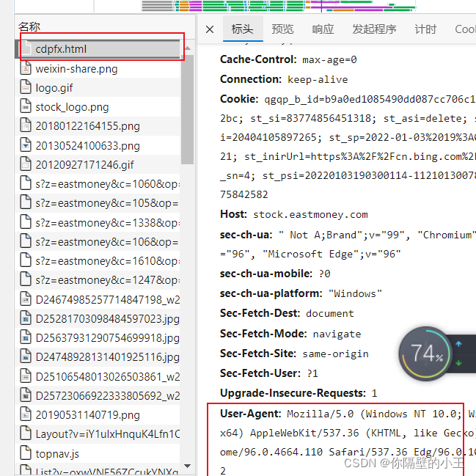
Task: Select the D2474892813140192511​6.jpg request
Action: pos(98,357)
